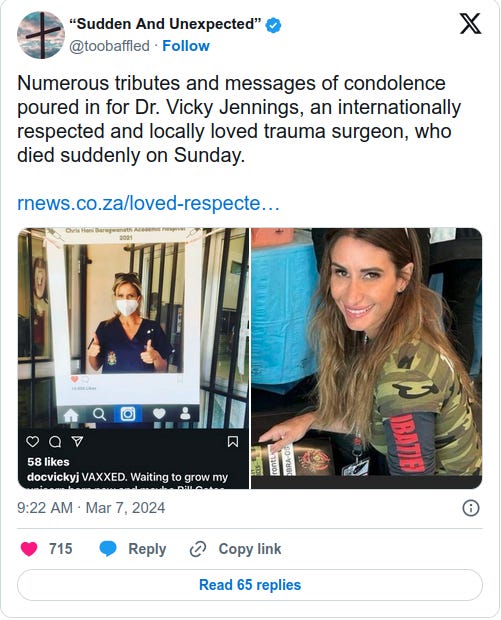Image resolution: width=501 pixels, height=620 pixels.
Task: Tap the Instagram comment bubble icon
Action: click(55, 442)
